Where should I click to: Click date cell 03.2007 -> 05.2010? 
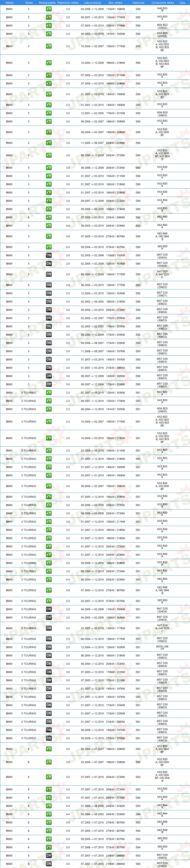[x=92, y=628]
